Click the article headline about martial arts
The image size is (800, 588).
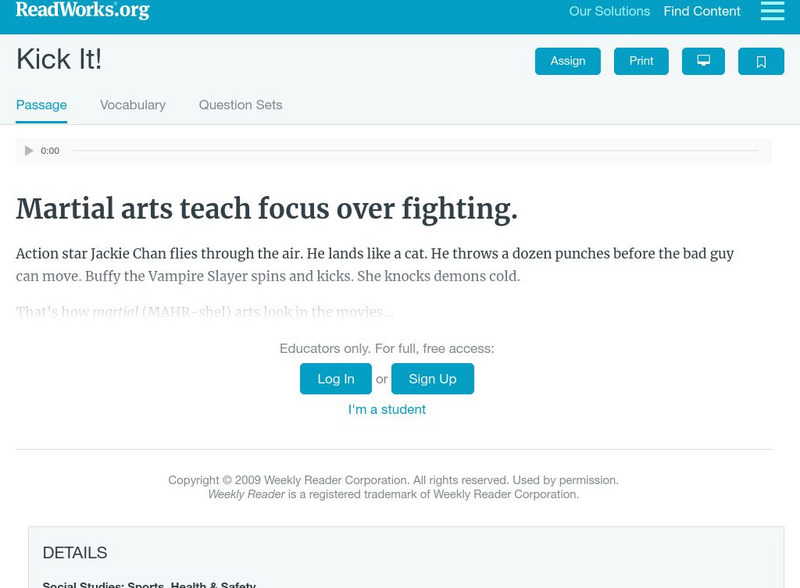click(x=267, y=209)
